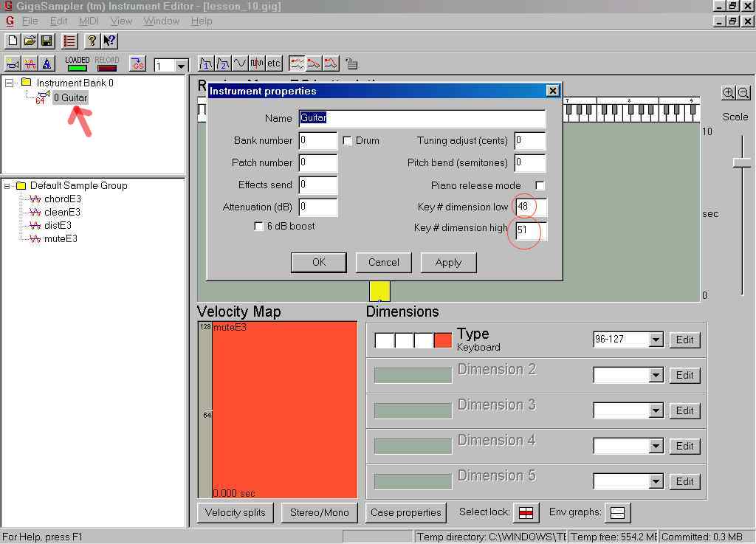
Task: Click the Tuning adjust (cents) field
Action: pos(530,141)
